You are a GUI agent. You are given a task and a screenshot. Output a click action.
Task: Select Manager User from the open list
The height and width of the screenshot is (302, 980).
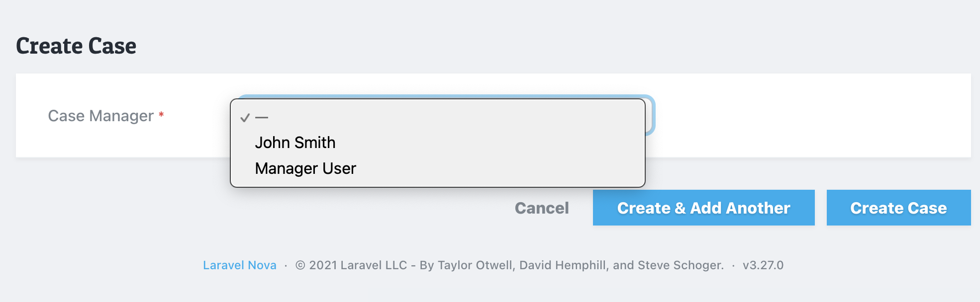click(x=305, y=168)
